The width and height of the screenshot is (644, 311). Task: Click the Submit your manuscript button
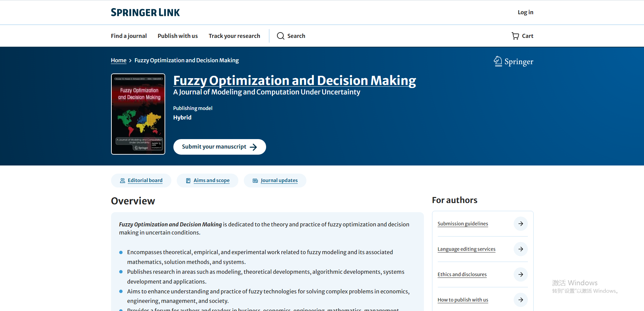[x=219, y=147]
